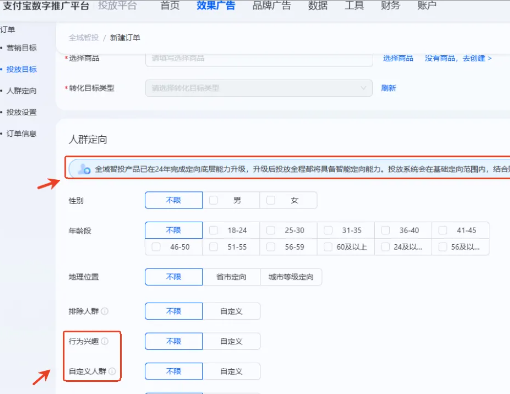Check the 女 gender checkbox
The height and width of the screenshot is (394, 510).
coord(271,200)
